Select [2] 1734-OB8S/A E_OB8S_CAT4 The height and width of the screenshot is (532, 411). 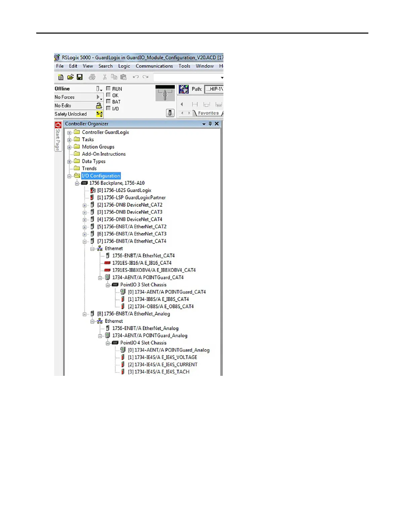click(x=161, y=306)
